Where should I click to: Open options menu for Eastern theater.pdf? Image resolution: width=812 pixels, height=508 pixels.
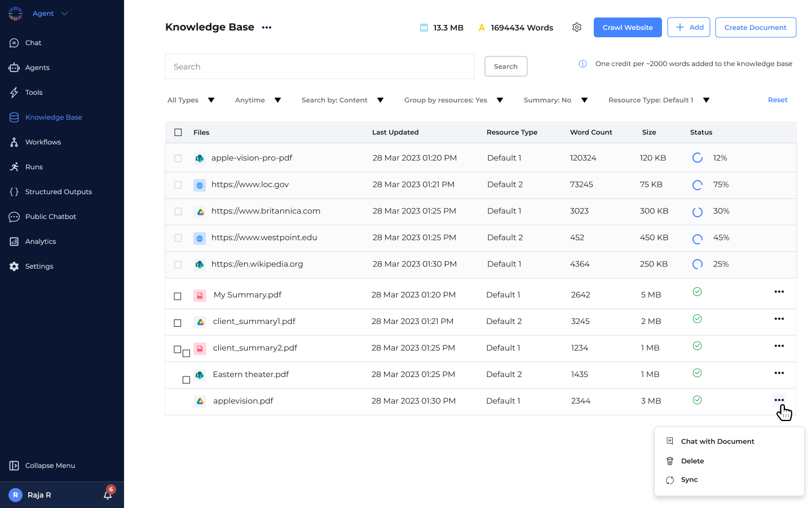pos(779,373)
